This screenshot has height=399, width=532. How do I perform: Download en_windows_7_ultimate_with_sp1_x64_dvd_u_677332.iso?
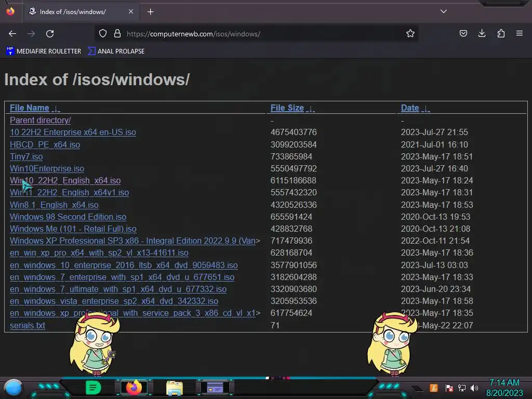pyautogui.click(x=118, y=289)
